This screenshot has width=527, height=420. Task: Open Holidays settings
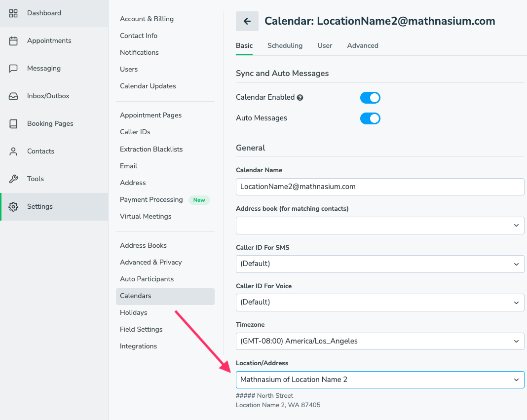(x=133, y=313)
